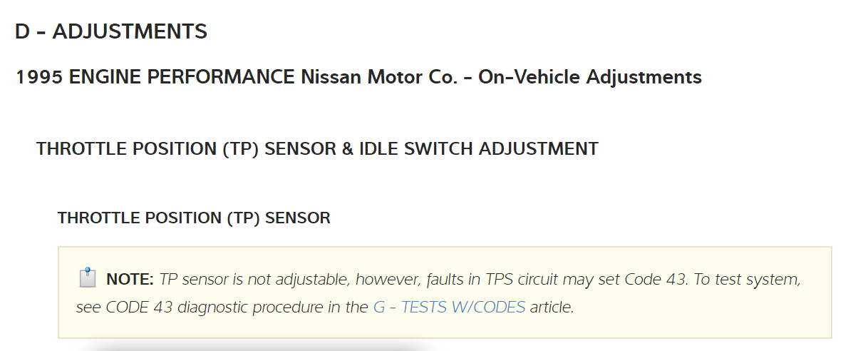The height and width of the screenshot is (351, 868).
Task: Click the word article after the link
Action: 551,307
